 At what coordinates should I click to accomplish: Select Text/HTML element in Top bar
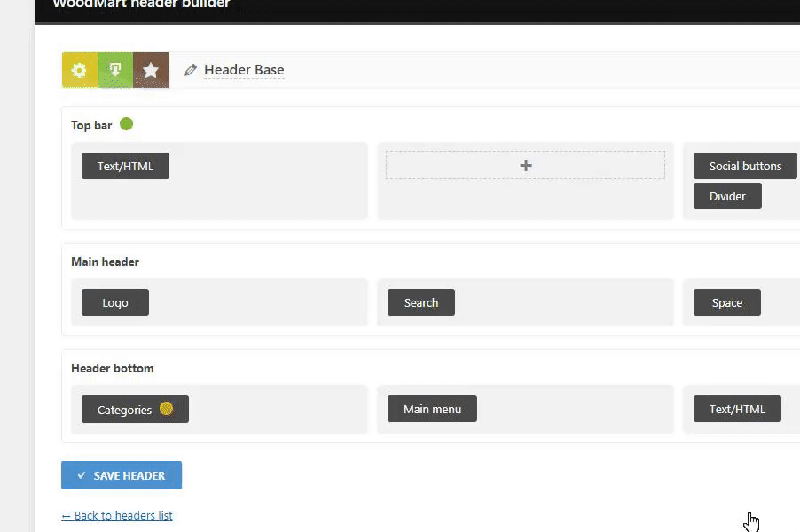[126, 166]
